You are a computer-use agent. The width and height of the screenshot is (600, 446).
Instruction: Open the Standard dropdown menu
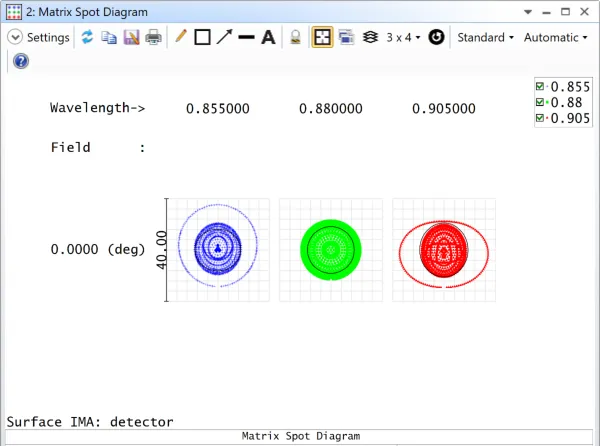tap(485, 37)
